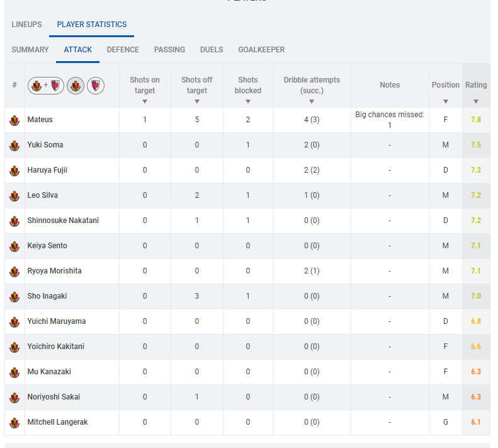
Task: Click team crest beside Mitchell Langerak
Action: pos(14,423)
